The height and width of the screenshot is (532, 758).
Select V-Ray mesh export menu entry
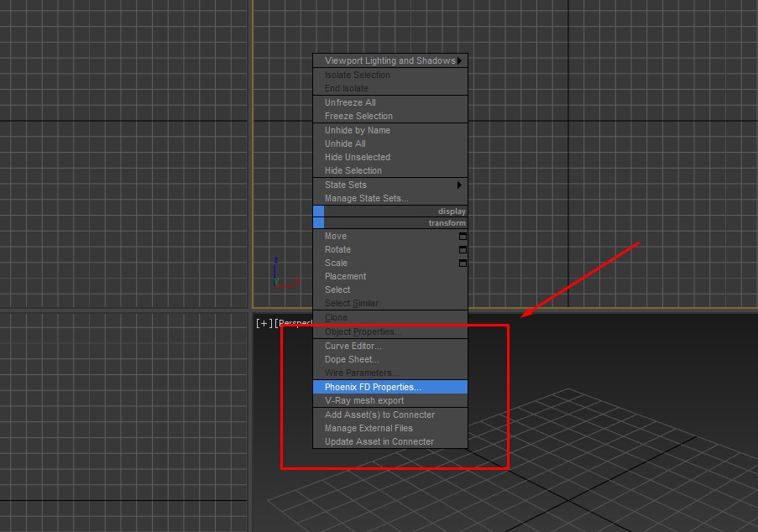point(364,400)
